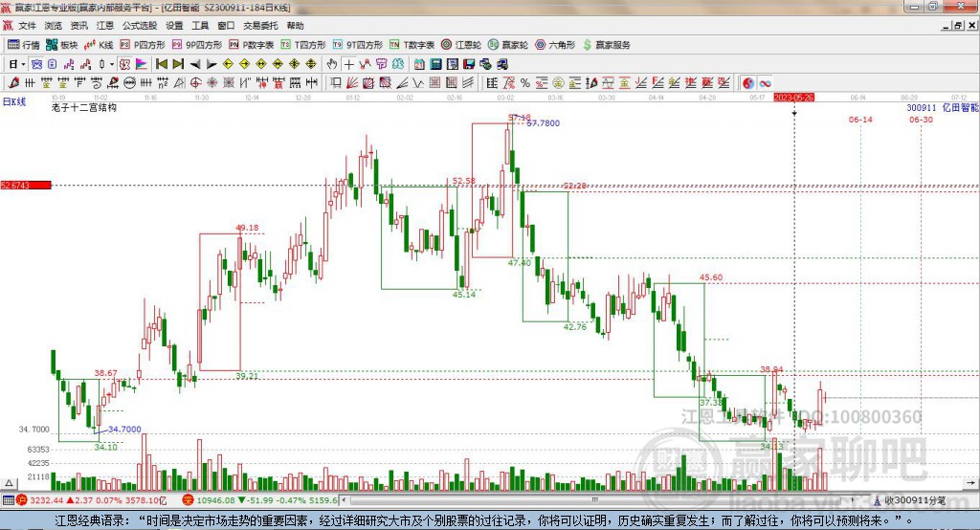
Task: Jump to last bar icon
Action: (178, 64)
